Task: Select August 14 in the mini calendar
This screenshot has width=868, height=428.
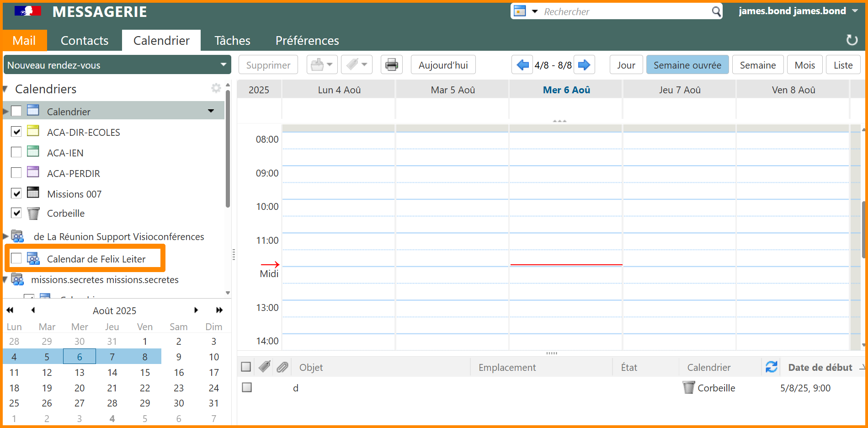Action: point(112,373)
